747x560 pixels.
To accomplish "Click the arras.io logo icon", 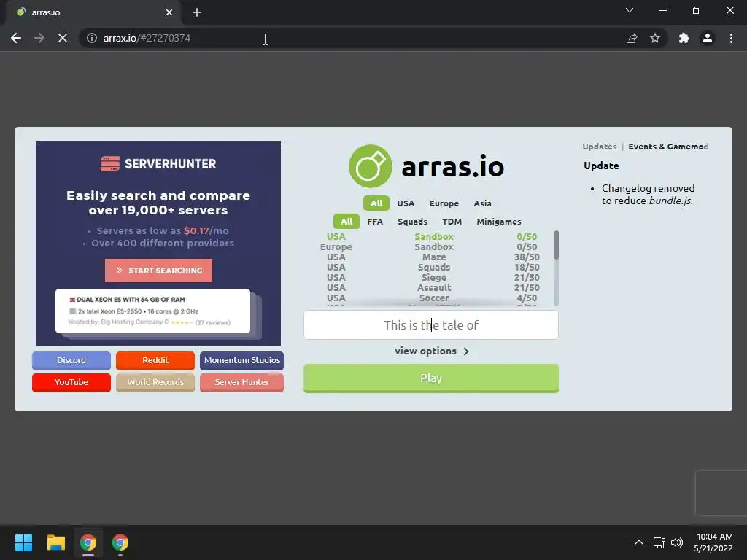I will coord(370,166).
